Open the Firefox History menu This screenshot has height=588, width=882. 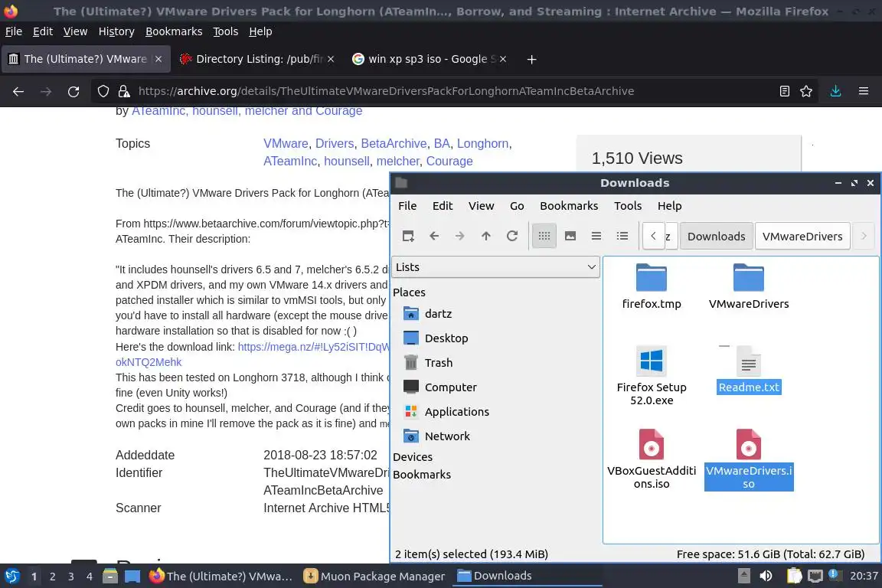[x=116, y=31]
